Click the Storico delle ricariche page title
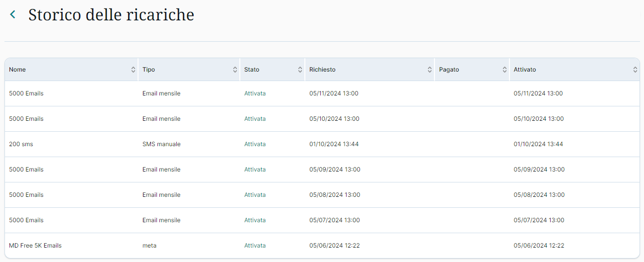Viewport: 644px width, 262px height. coord(111,15)
